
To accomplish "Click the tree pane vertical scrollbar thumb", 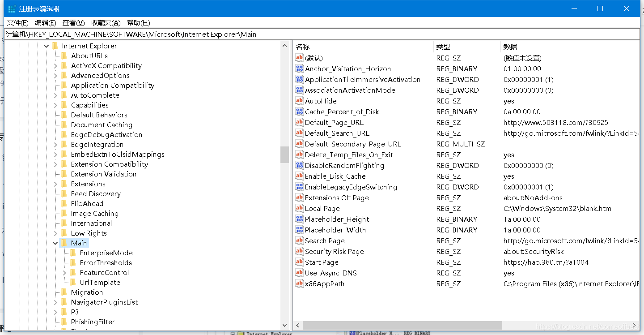I will click(285, 155).
